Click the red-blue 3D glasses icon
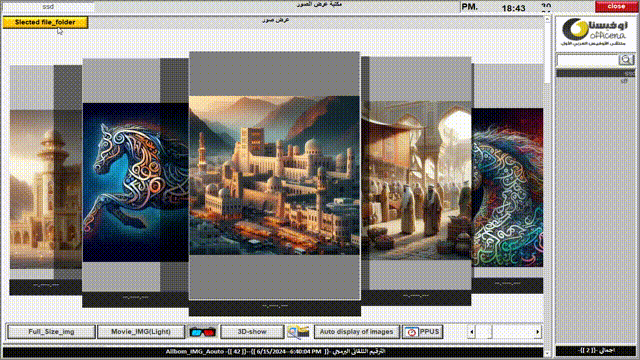Viewport: 640px width, 360px height. tap(202, 332)
